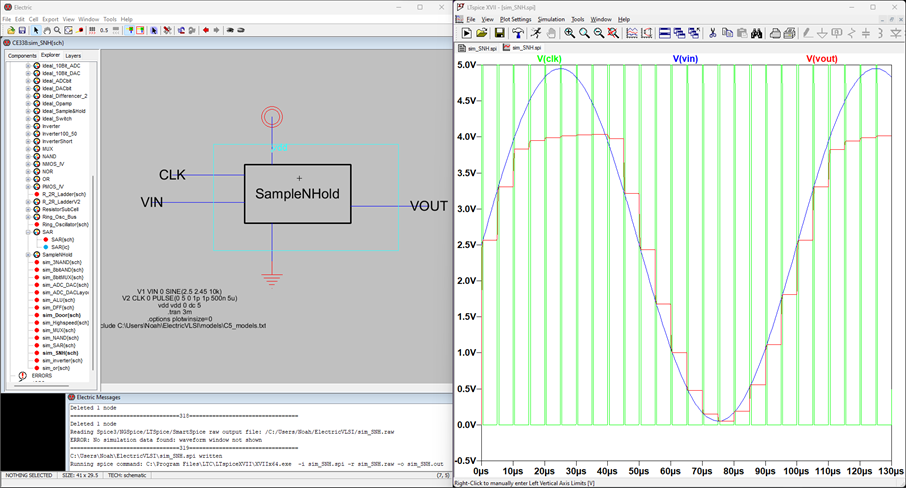The image size is (906, 488).
Task: Select R_2R_Ladder{sch} in explorer tree
Action: [x=64, y=194]
